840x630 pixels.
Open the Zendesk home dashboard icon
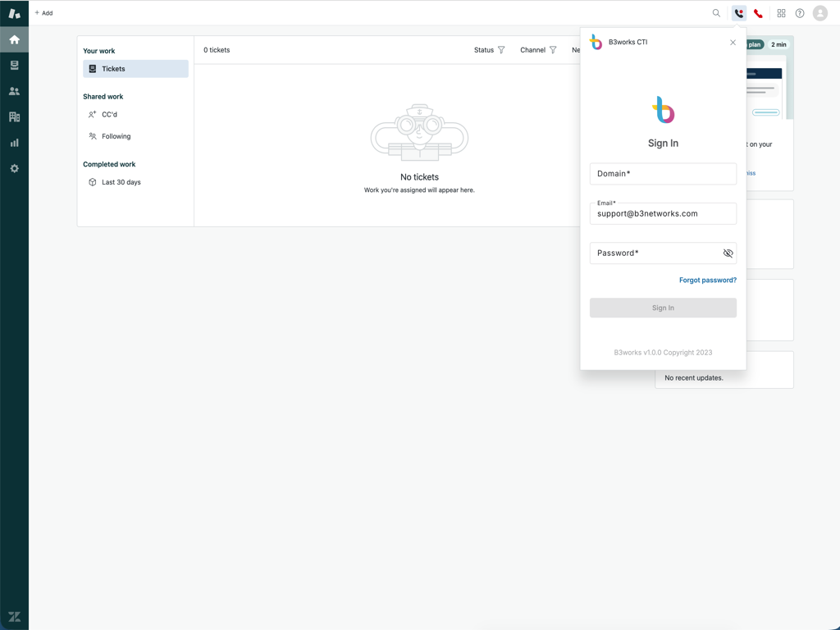coord(14,39)
